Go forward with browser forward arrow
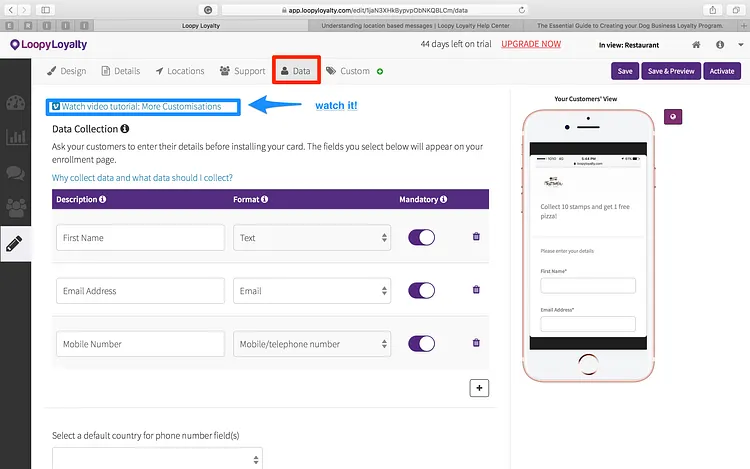Image resolution: width=750 pixels, height=469 pixels. [x=24, y=10]
